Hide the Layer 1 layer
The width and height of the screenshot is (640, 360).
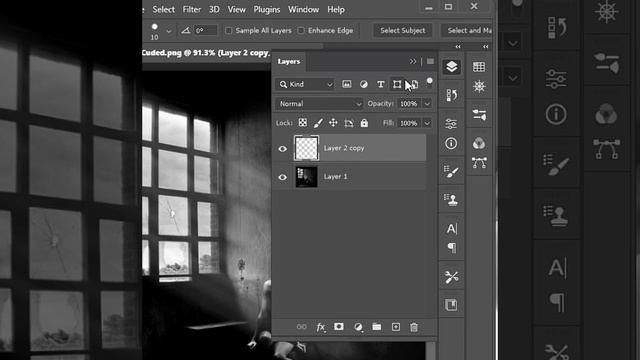pos(282,177)
